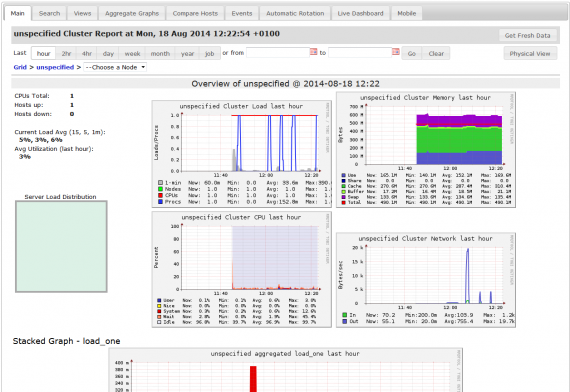Select the hour time range
The height and width of the screenshot is (392, 570).
pos(43,53)
